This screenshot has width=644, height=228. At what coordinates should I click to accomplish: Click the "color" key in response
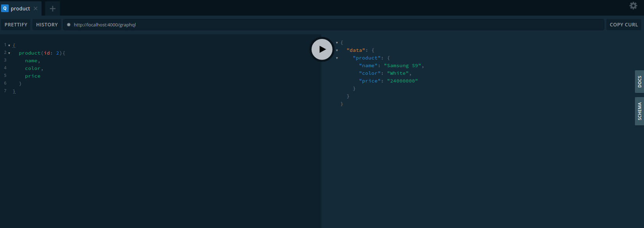click(x=370, y=73)
